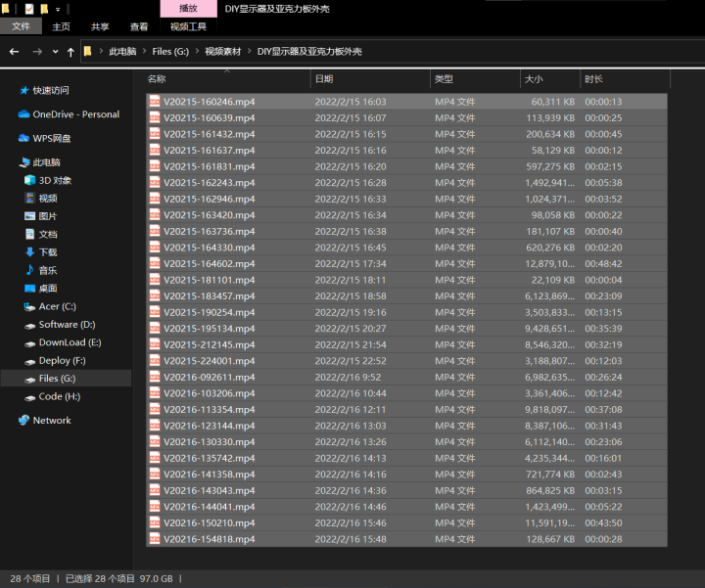
Task: Open the 共享 ribbon tab
Action: click(100, 27)
